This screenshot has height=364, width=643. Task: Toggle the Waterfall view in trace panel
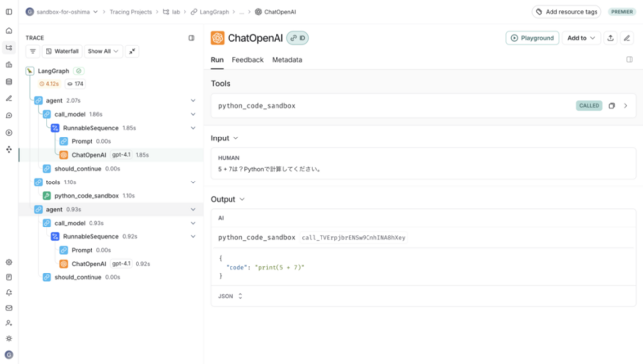pyautogui.click(x=62, y=51)
